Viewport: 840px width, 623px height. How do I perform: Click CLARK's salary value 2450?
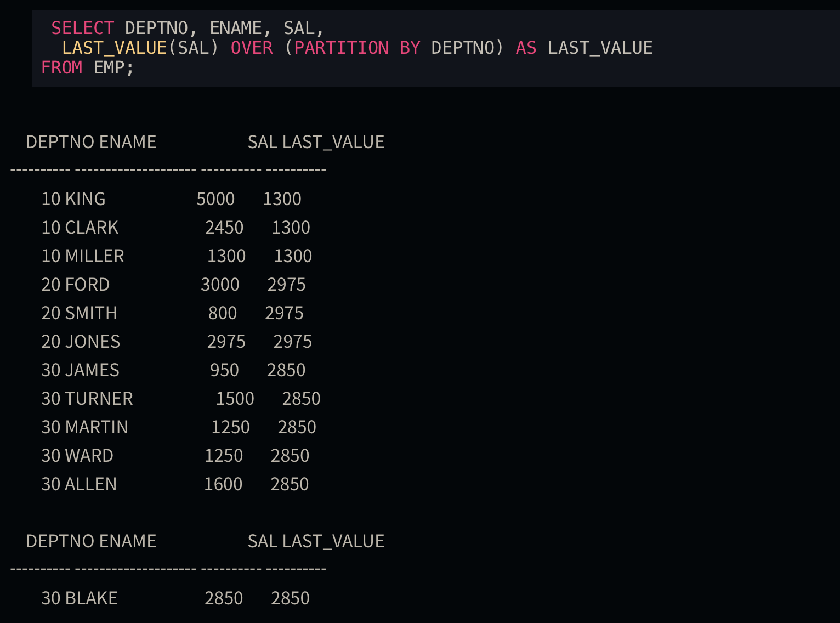[x=224, y=227]
